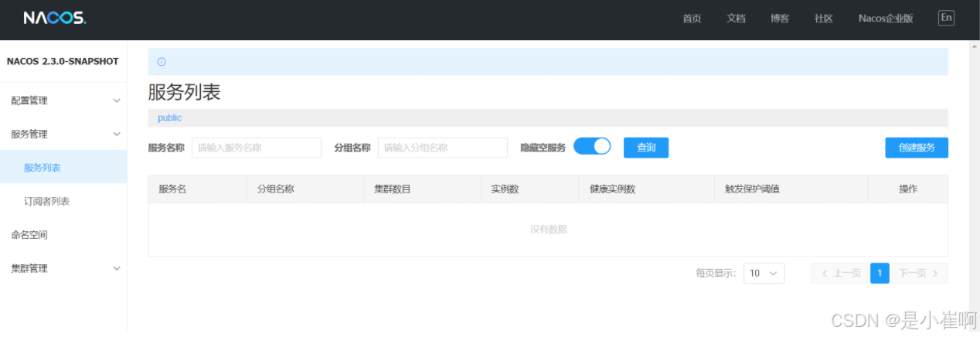The image size is (980, 337).
Task: Toggle the 隐藏空服务 switch
Action: pyautogui.click(x=592, y=146)
